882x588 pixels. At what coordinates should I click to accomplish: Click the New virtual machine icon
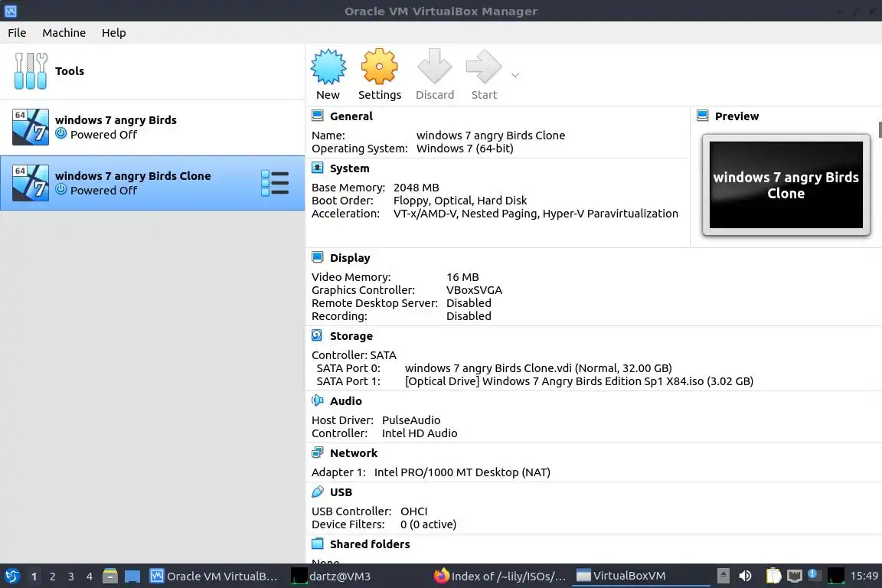point(328,67)
